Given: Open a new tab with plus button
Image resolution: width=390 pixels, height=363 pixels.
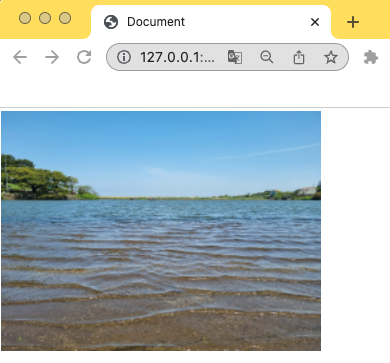Looking at the screenshot, I should (x=353, y=22).
